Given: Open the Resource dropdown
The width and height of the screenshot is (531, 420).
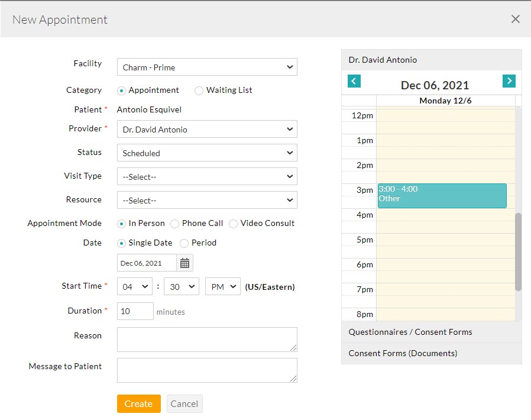Looking at the screenshot, I should (207, 200).
